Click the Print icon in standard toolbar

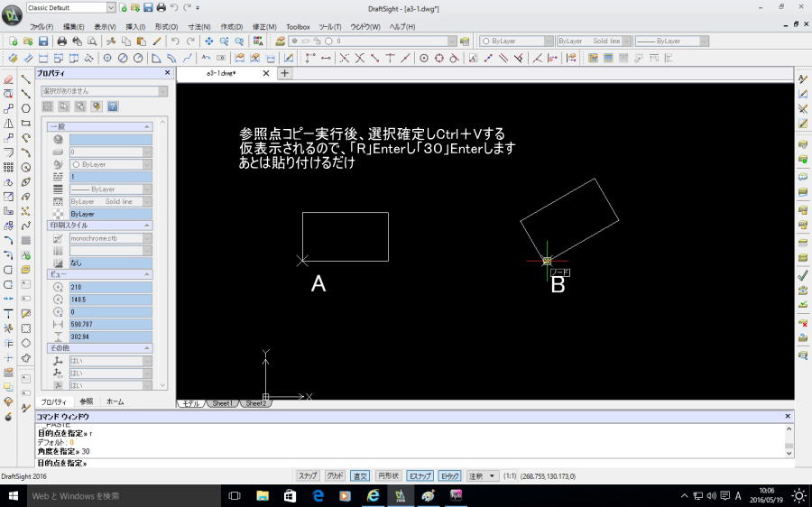(x=62, y=41)
